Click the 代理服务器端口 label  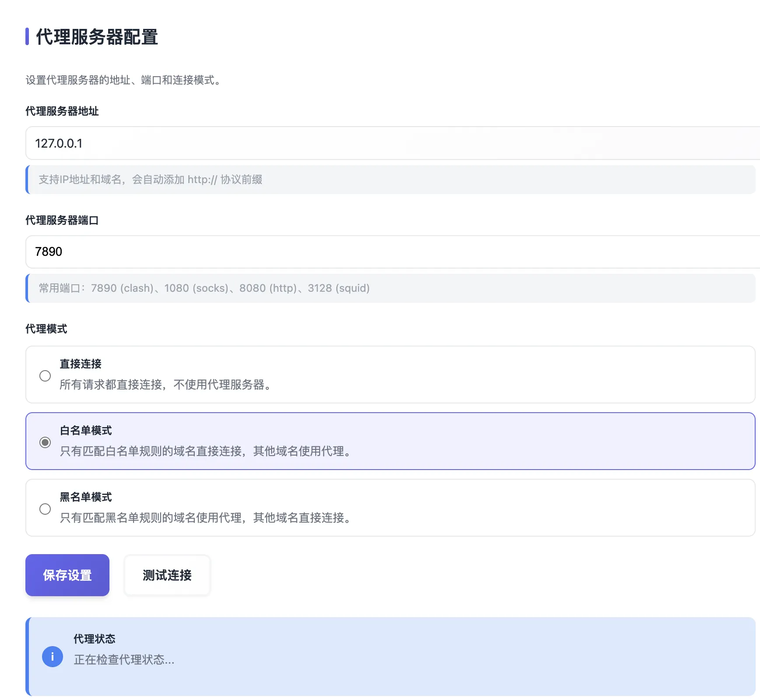coord(62,220)
